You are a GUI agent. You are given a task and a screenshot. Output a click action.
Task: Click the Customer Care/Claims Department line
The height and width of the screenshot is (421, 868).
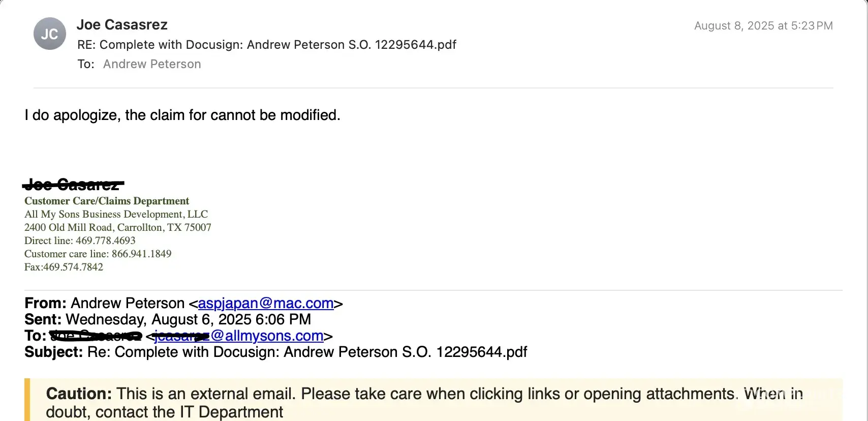point(107,201)
